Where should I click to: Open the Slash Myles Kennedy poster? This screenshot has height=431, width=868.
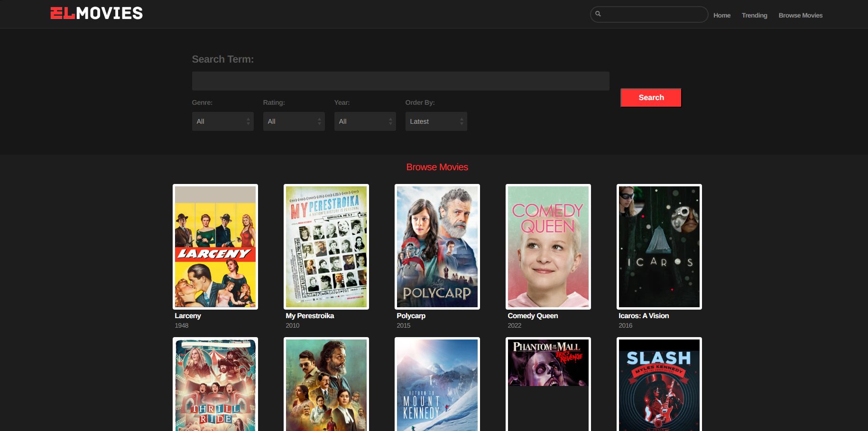pos(659,384)
